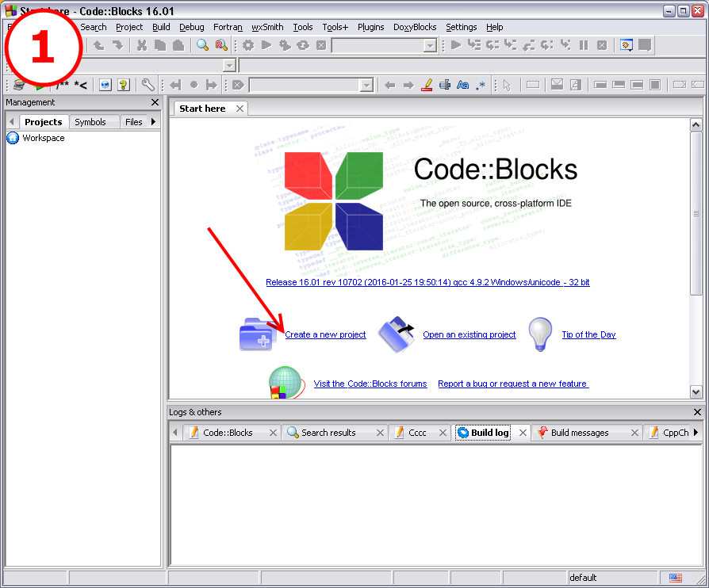
Task: Click the Find magnifier icon
Action: click(x=202, y=45)
